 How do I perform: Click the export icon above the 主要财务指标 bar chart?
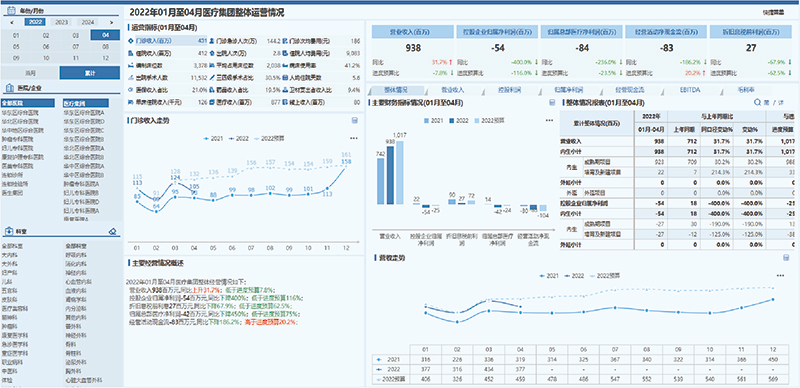coord(552,103)
